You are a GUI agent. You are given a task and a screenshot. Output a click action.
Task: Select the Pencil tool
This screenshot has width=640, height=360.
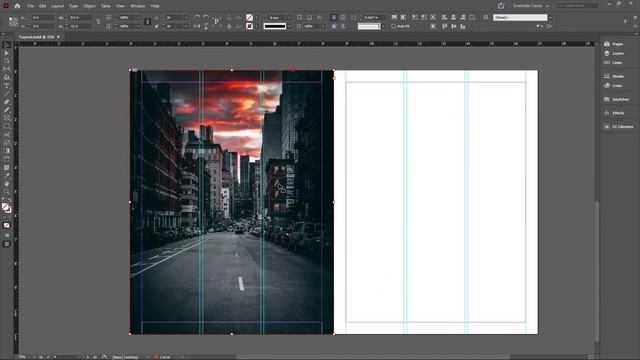[x=7, y=110]
